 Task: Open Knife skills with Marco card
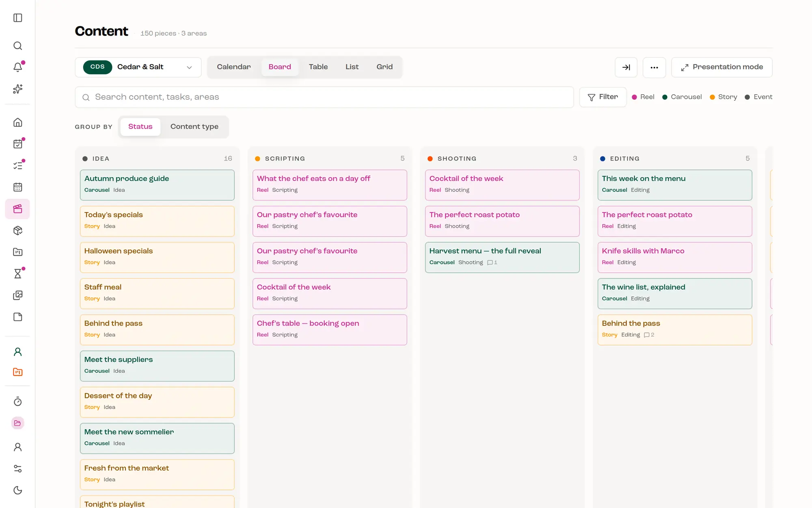(675, 257)
